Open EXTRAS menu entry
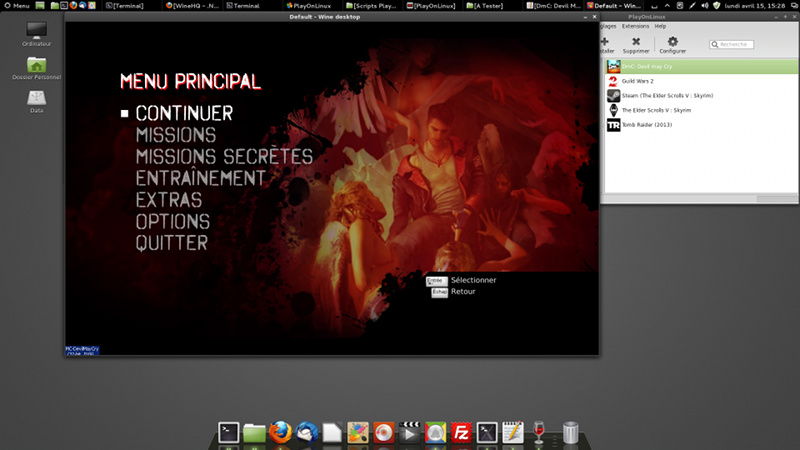Viewport: 800px width, 450px height. tap(168, 200)
